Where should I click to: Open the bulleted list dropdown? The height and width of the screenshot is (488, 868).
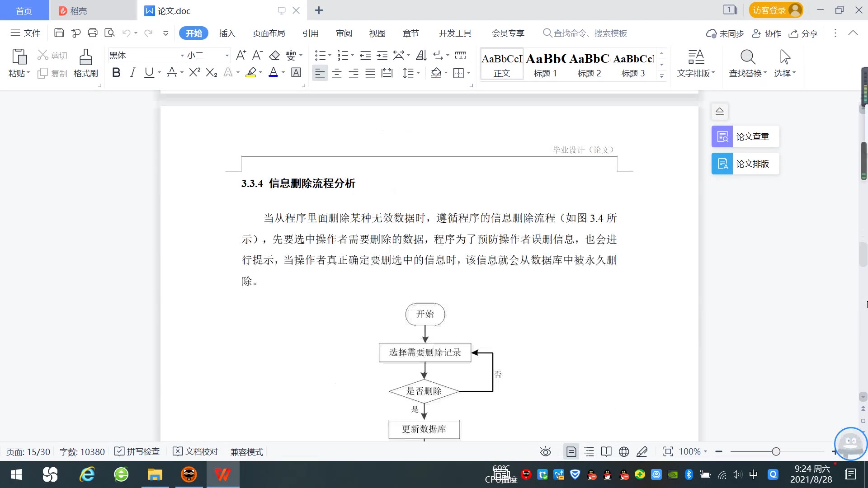pos(330,56)
